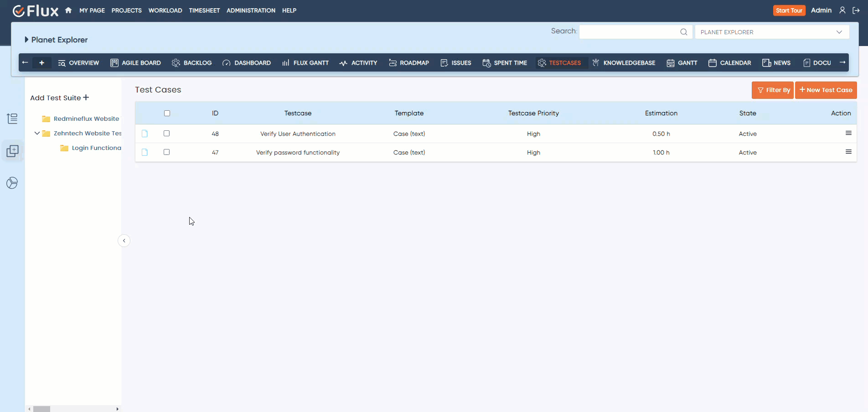The image size is (868, 412).
Task: Open the user profile icon
Action: click(x=842, y=10)
